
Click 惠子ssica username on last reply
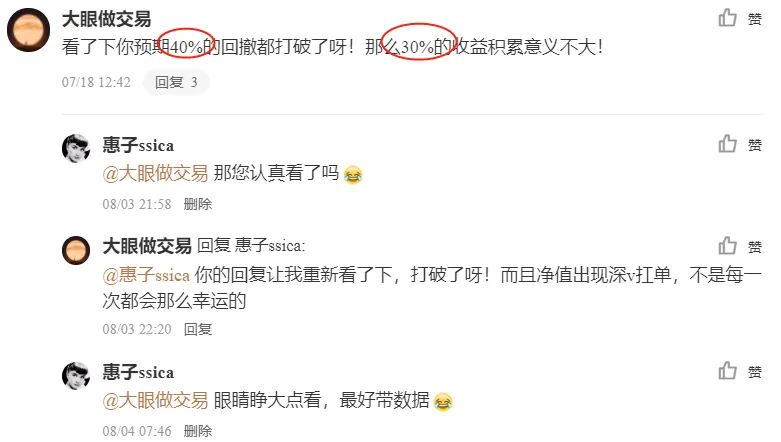[x=138, y=372]
